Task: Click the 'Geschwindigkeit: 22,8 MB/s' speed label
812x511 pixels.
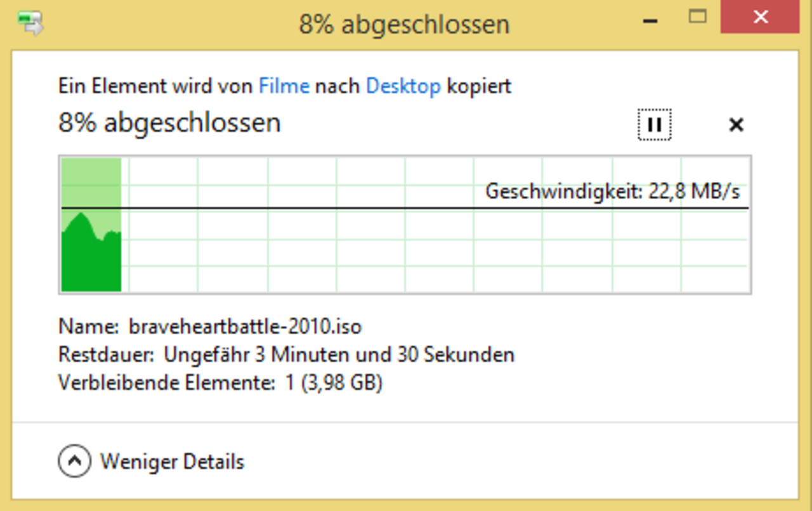Action: [x=612, y=191]
